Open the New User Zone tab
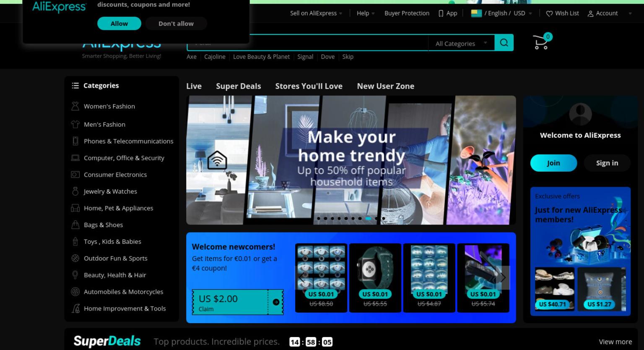Screen dimensions: 644x350 point(385,86)
